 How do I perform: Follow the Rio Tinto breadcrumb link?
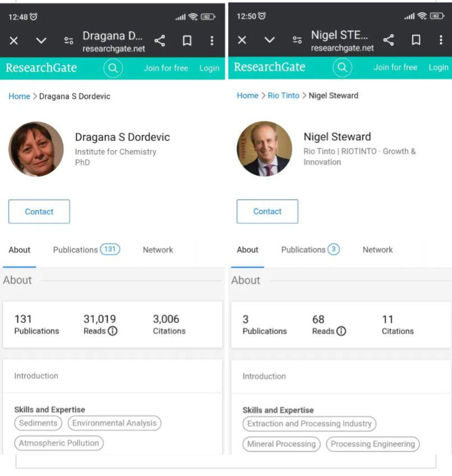[283, 96]
